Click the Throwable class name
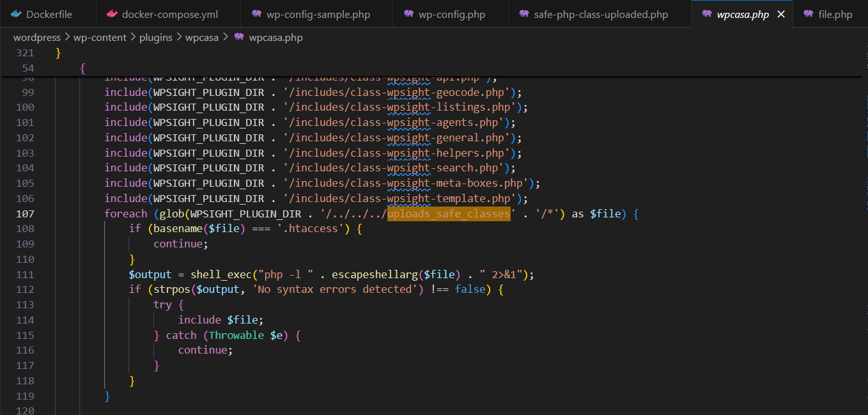The width and height of the screenshot is (868, 415). point(236,335)
